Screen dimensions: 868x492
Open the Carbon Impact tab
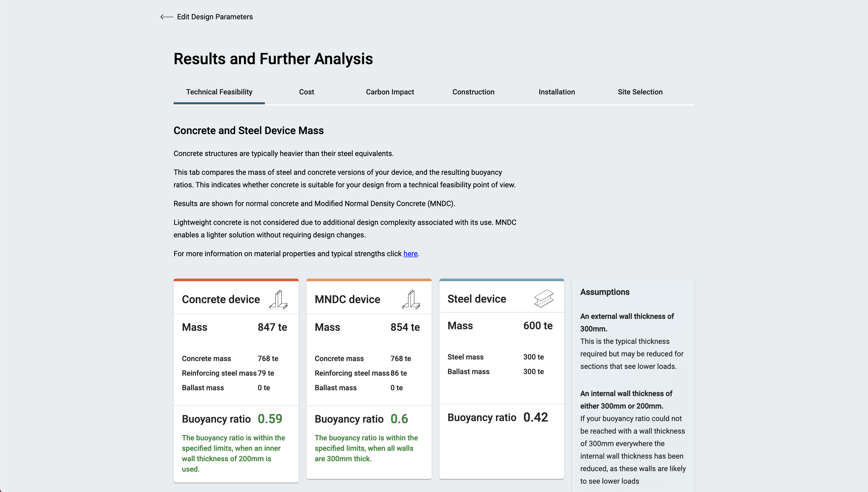point(390,92)
